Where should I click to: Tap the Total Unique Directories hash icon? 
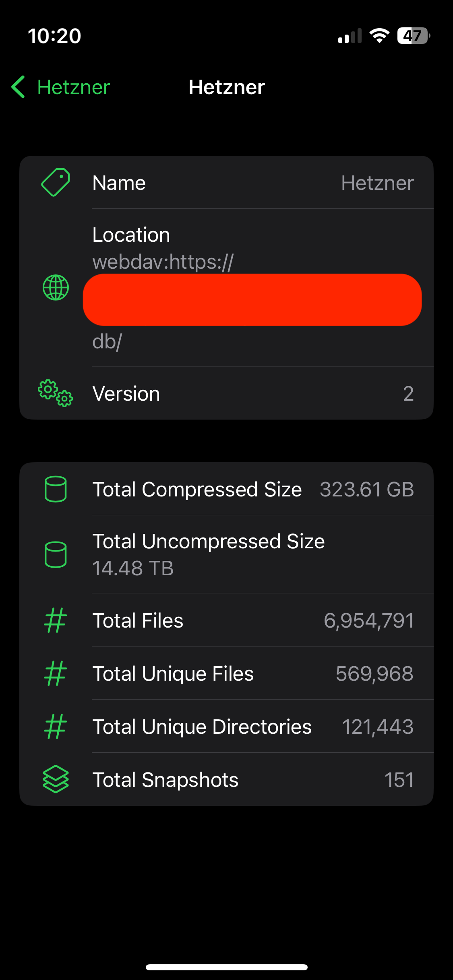coord(56,727)
